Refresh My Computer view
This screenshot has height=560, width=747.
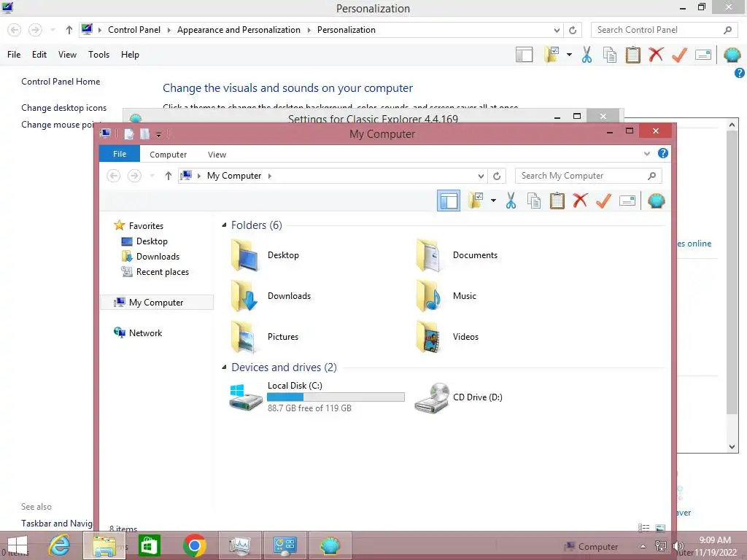[x=496, y=176]
